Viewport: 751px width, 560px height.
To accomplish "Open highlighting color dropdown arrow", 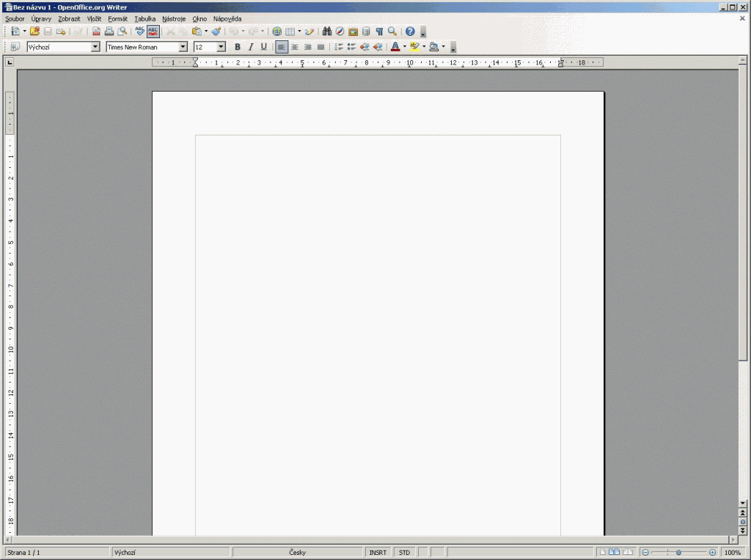I will pos(424,47).
